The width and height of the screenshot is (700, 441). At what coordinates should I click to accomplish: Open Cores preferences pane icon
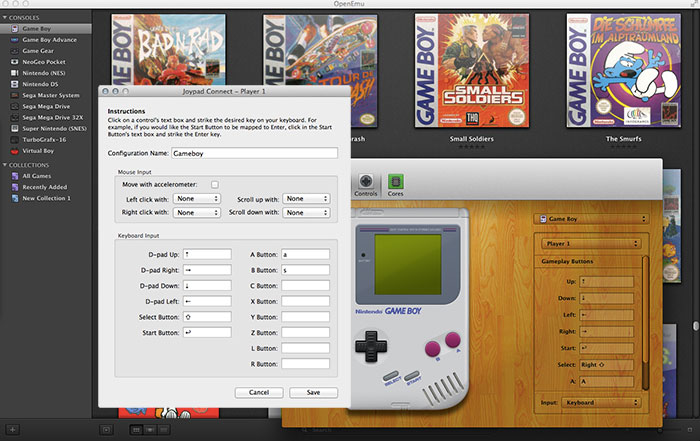[x=395, y=185]
